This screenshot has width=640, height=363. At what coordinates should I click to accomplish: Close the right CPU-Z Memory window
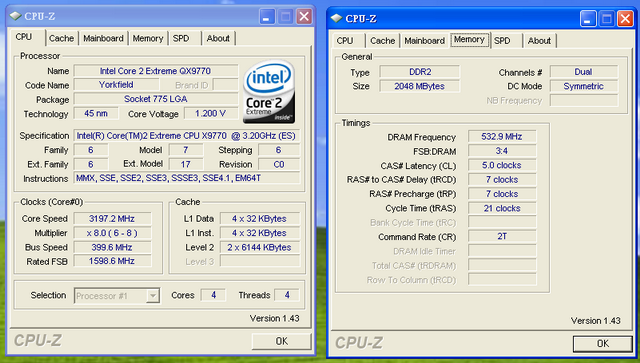tap(625, 19)
